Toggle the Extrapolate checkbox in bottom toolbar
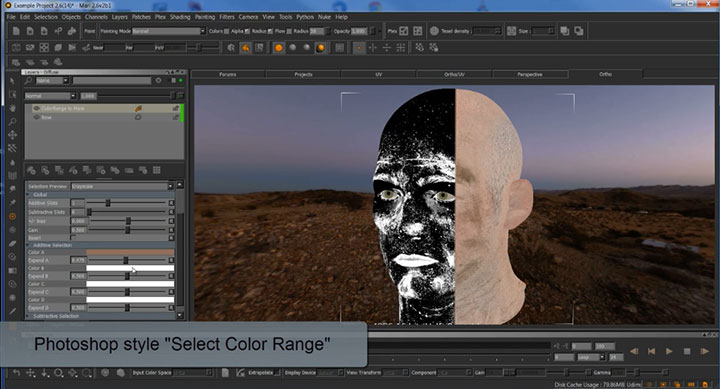The image size is (720, 389). point(277,372)
